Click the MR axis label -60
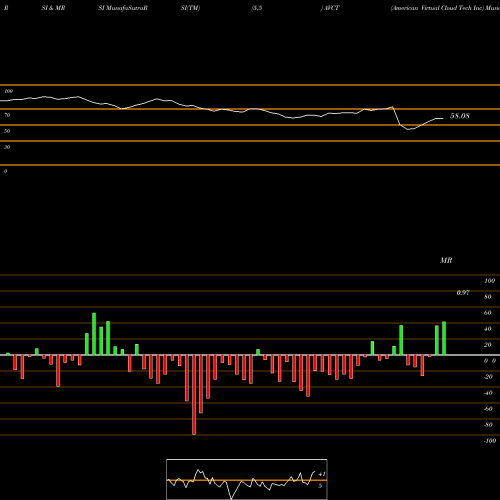This screenshot has width=500, height=500. pos(488,409)
